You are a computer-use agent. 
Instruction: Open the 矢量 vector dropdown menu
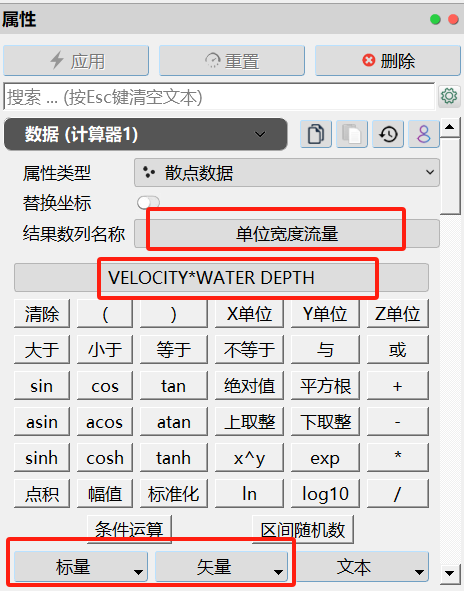221,567
